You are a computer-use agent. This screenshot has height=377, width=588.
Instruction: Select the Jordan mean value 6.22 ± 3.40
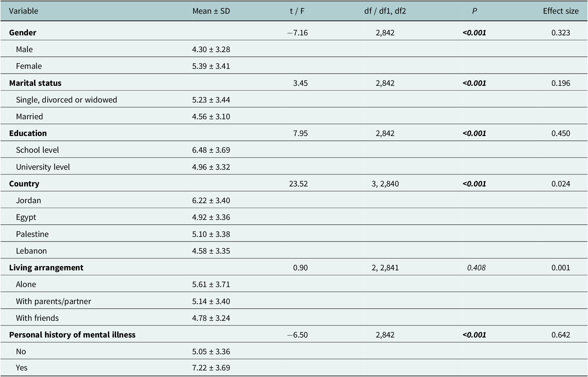click(211, 200)
